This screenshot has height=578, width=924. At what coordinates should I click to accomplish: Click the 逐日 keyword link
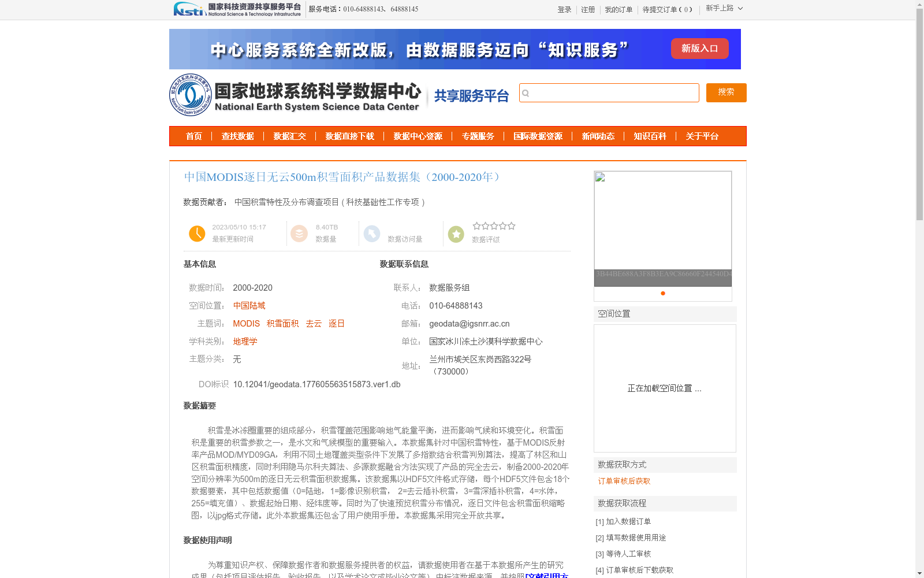(337, 324)
